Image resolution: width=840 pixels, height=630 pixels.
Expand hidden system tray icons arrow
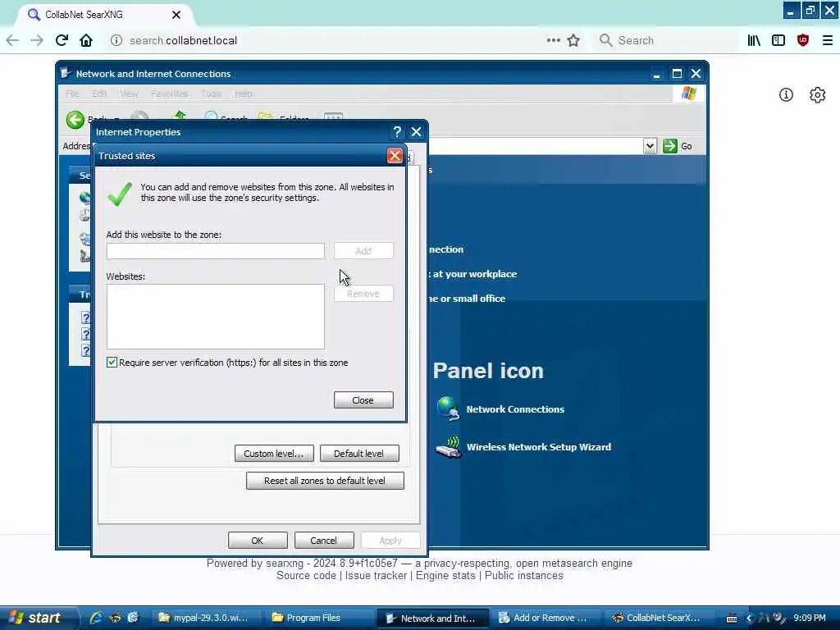click(748, 618)
